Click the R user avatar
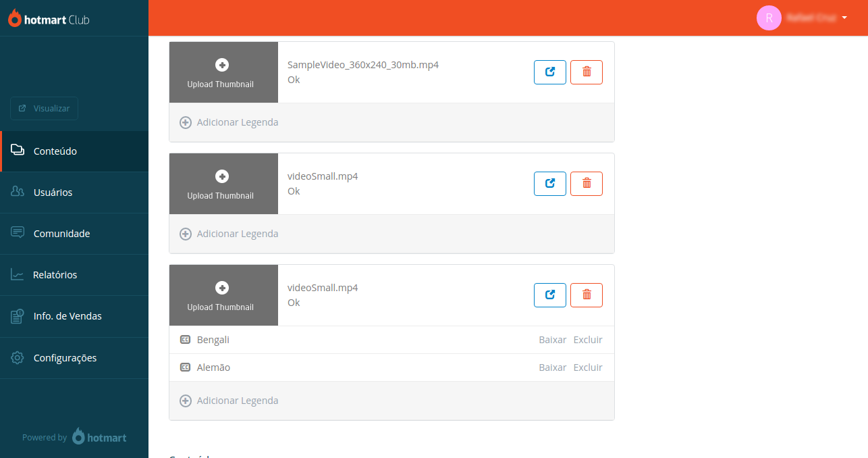This screenshot has width=868, height=458. click(x=769, y=18)
